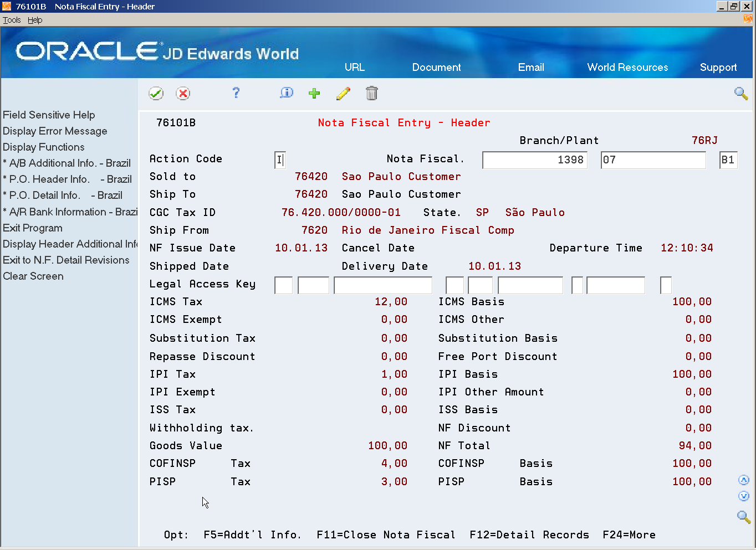
Task: Open A/R Bank Information - Brazil
Action: coord(70,212)
